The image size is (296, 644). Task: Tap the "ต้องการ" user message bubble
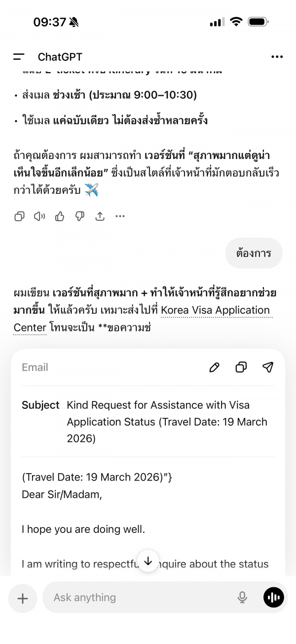pyautogui.click(x=254, y=253)
